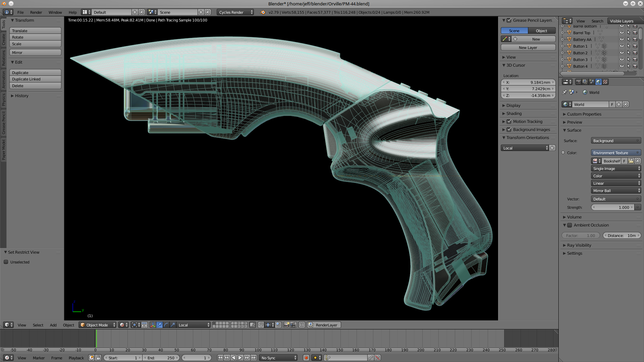Image resolution: width=644 pixels, height=362 pixels.
Task: Click the timeline lock time range icon
Action: point(98,358)
